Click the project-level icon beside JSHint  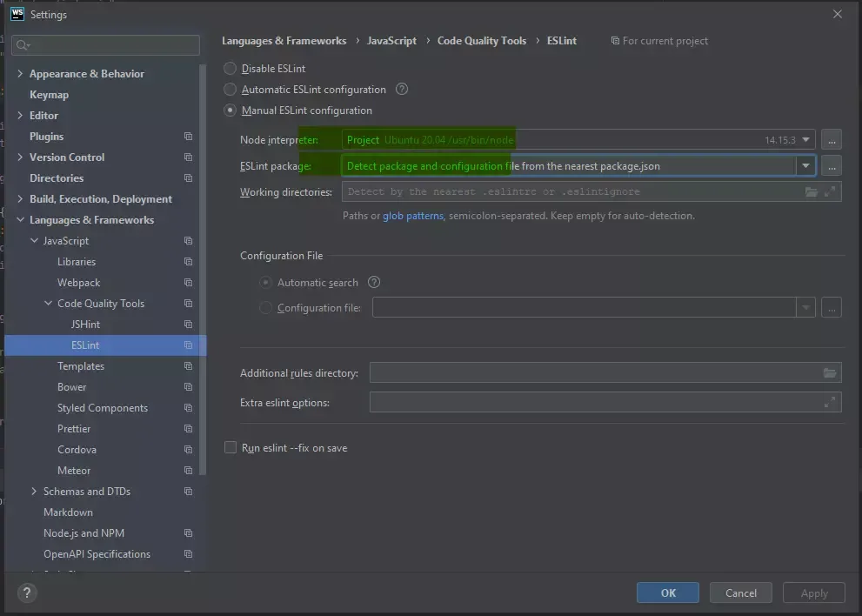coord(188,325)
